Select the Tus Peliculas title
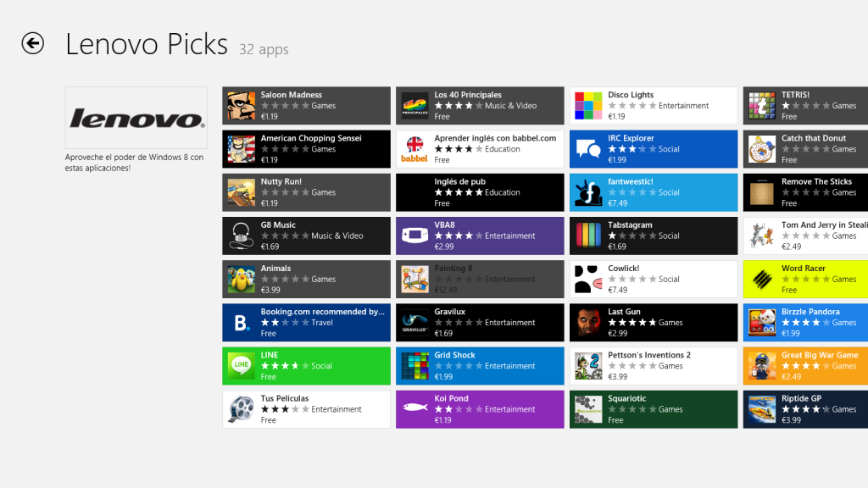Viewport: 868px width, 488px height. click(x=285, y=398)
